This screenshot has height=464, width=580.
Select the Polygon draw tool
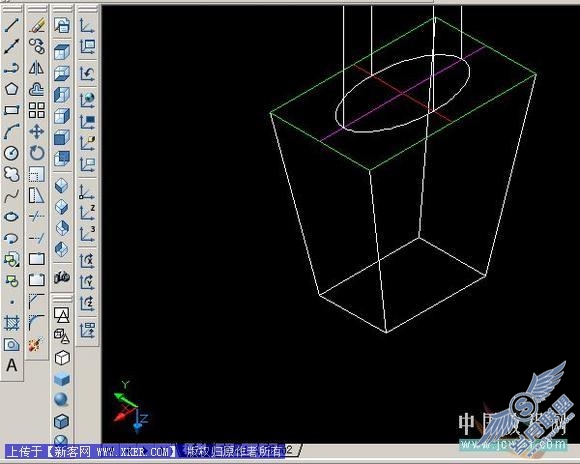pyautogui.click(x=12, y=89)
